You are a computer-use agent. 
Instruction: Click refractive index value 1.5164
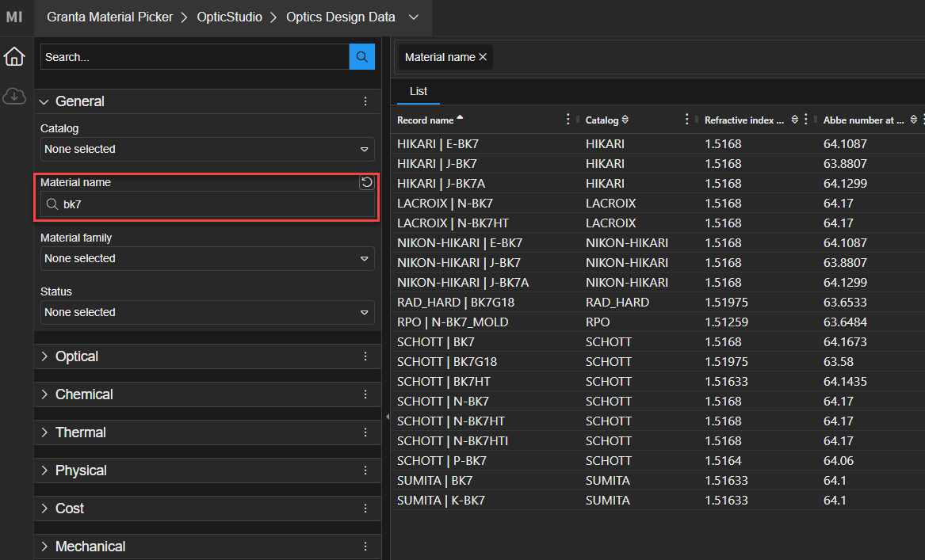pos(723,460)
